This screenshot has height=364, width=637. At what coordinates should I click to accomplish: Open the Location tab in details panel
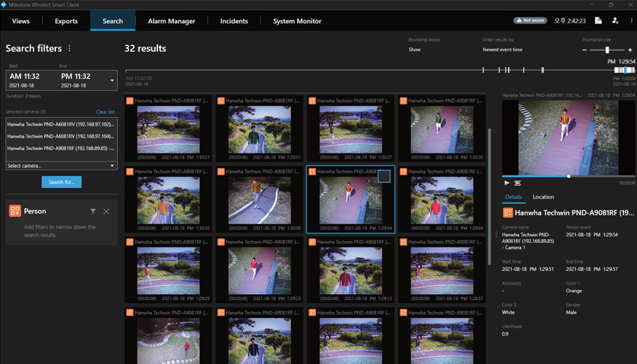click(x=543, y=197)
